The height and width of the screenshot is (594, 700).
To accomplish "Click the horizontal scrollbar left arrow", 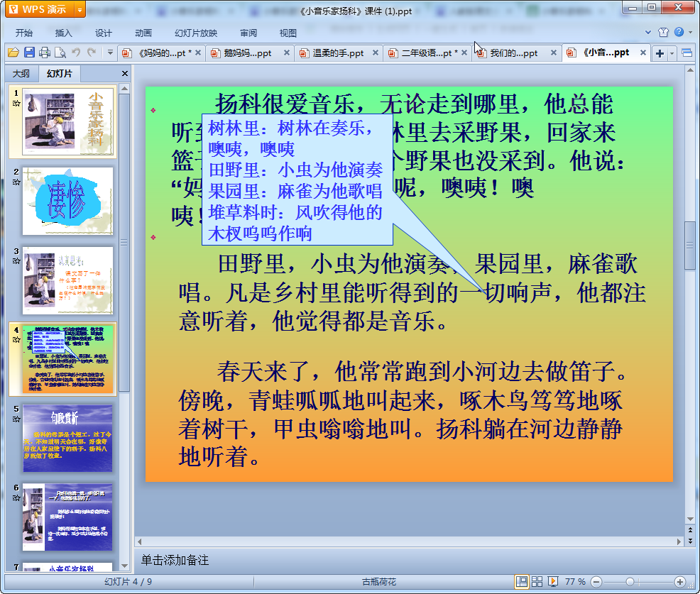I will (140, 541).
